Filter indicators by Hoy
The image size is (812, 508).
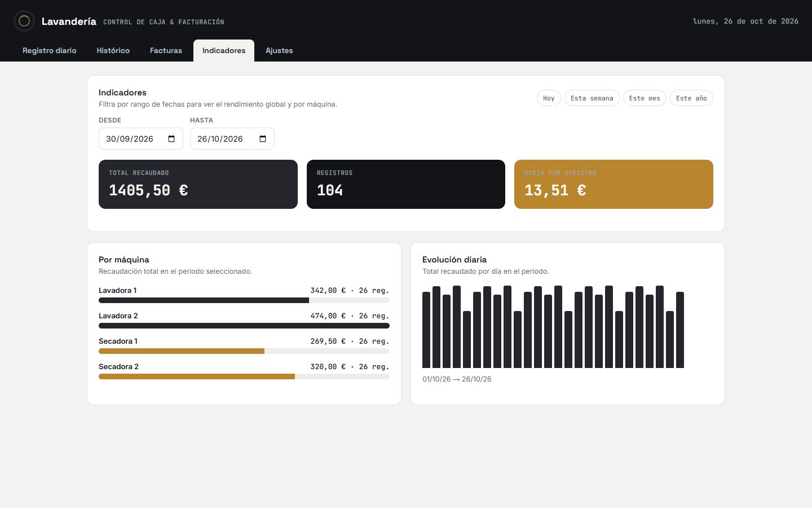pos(549,98)
